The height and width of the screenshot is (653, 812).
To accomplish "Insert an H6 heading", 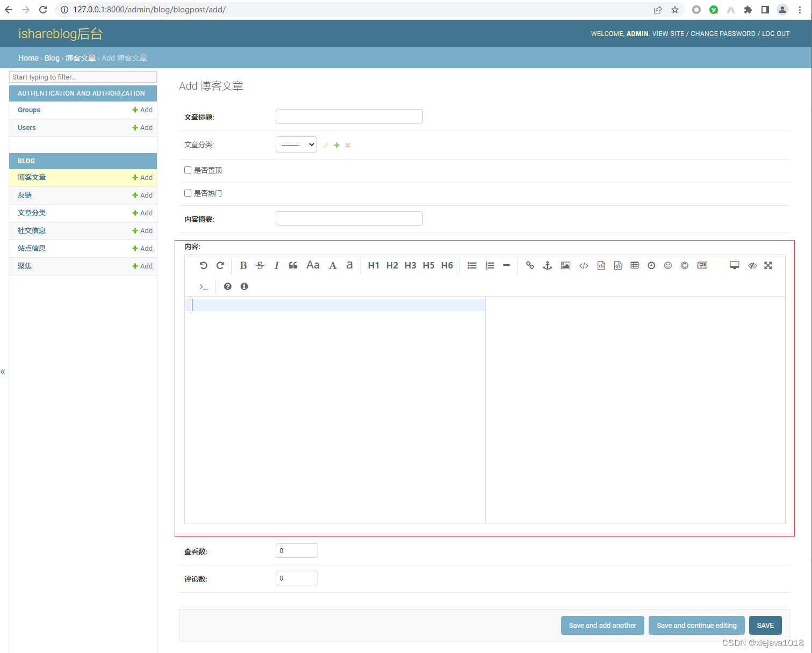I will click(447, 265).
